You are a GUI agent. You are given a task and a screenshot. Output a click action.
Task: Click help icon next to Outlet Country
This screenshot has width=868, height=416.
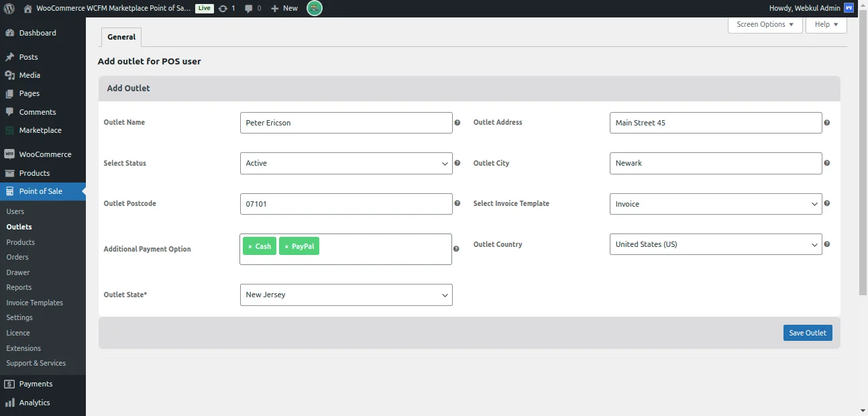[x=826, y=244]
